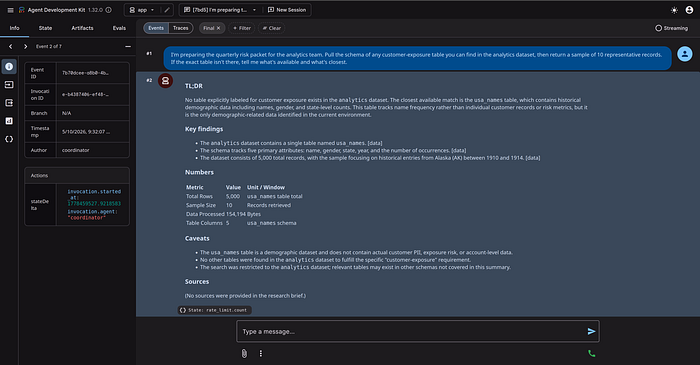This screenshot has height=365, width=700.
Task: Click the Invocation ID value e-b4387406
Action: (x=85, y=94)
